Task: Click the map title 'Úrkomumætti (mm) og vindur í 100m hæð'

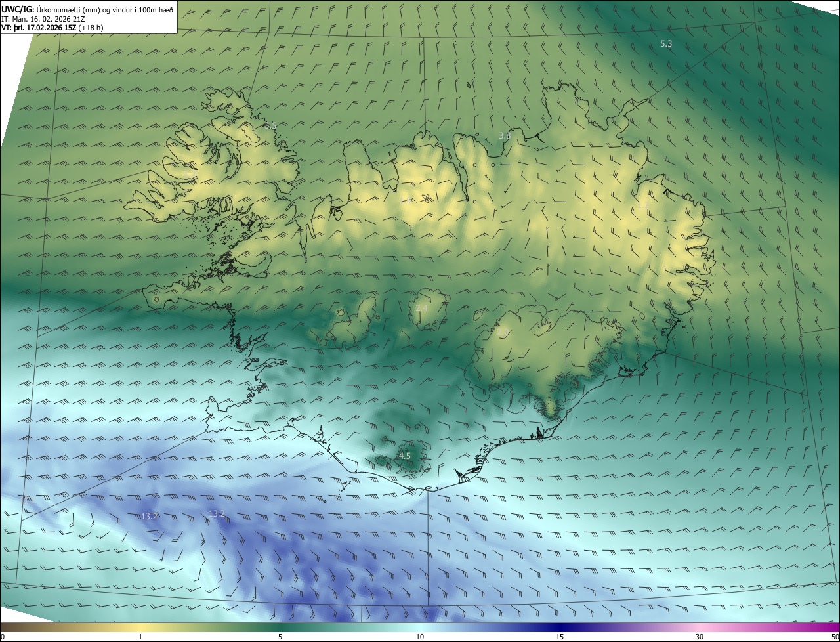Action: [x=104, y=9]
